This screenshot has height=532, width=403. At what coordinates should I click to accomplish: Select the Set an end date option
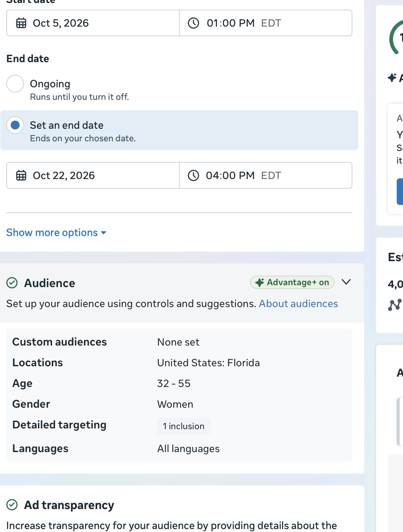[15, 125]
